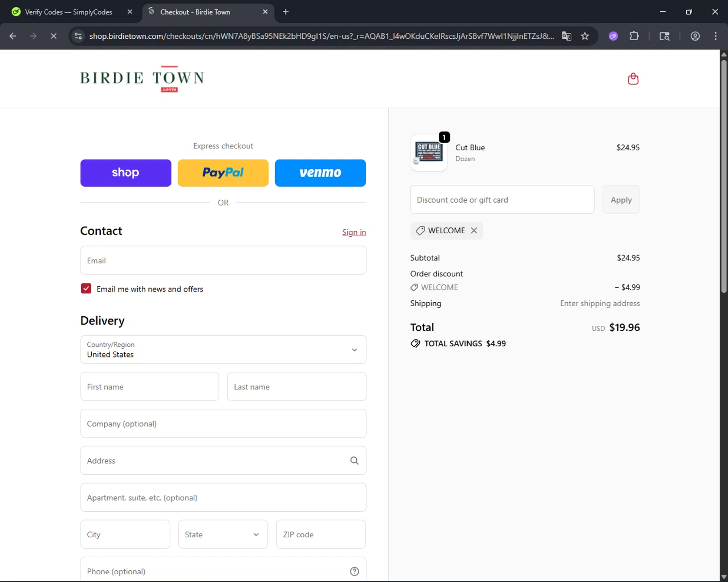
Task: Stop loading the page
Action: click(54, 36)
